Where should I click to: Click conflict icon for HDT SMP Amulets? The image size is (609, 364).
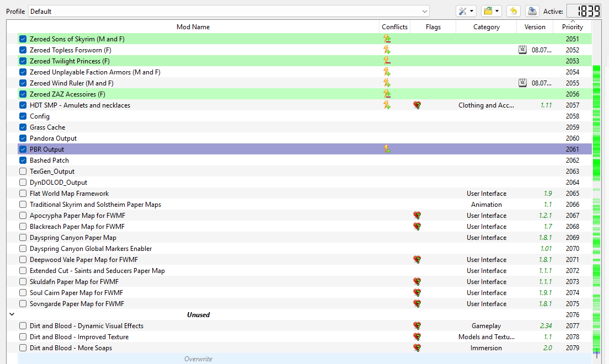[387, 105]
